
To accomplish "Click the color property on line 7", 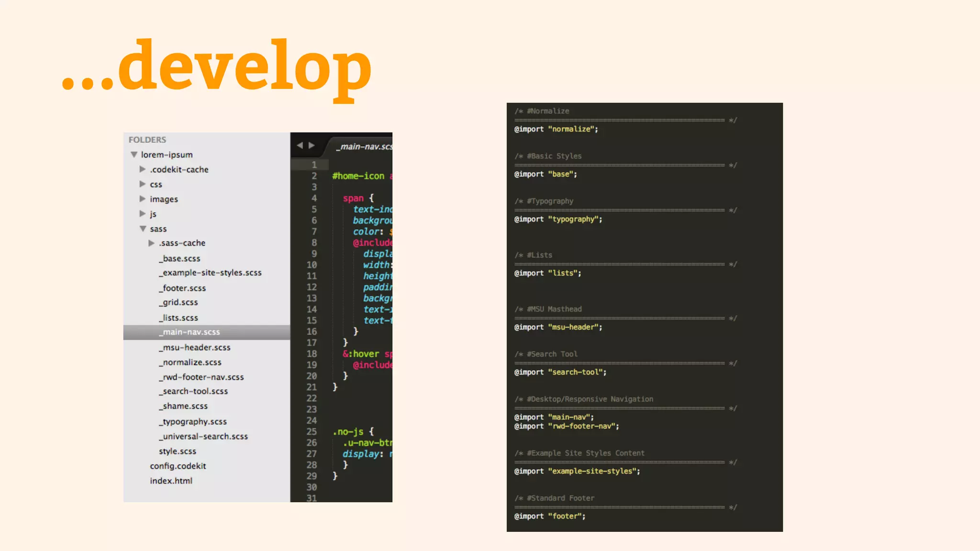I will 367,231.
